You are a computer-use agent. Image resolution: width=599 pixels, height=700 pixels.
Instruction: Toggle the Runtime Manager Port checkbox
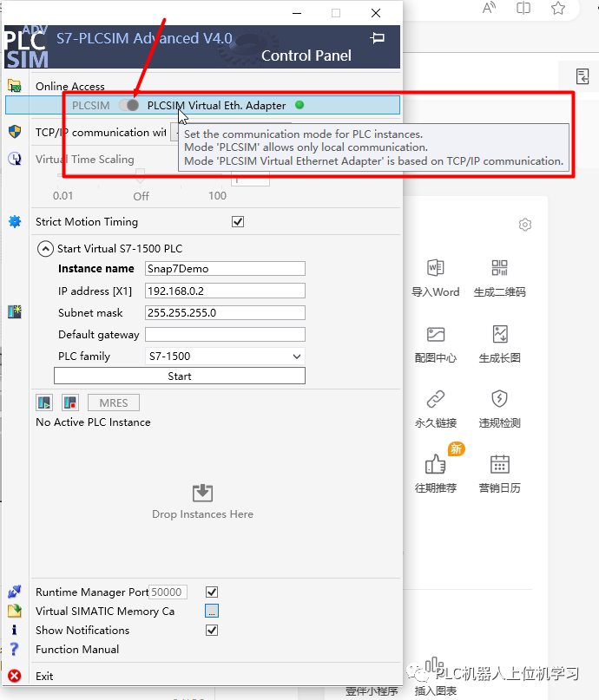pos(212,592)
